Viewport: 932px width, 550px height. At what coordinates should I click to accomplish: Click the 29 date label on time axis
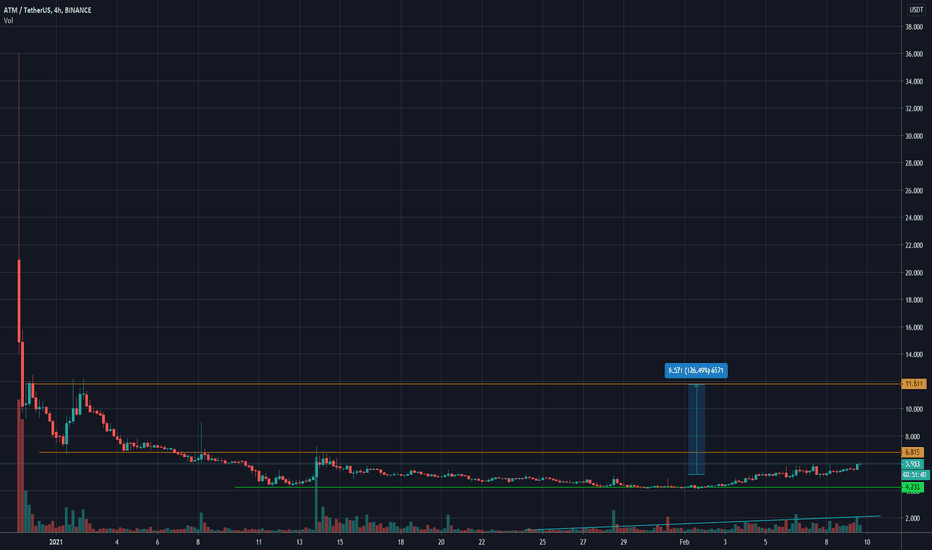(x=624, y=542)
